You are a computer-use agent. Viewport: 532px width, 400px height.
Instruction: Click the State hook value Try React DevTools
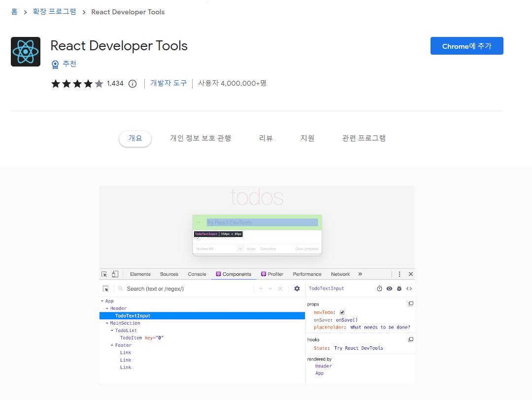[x=358, y=348]
